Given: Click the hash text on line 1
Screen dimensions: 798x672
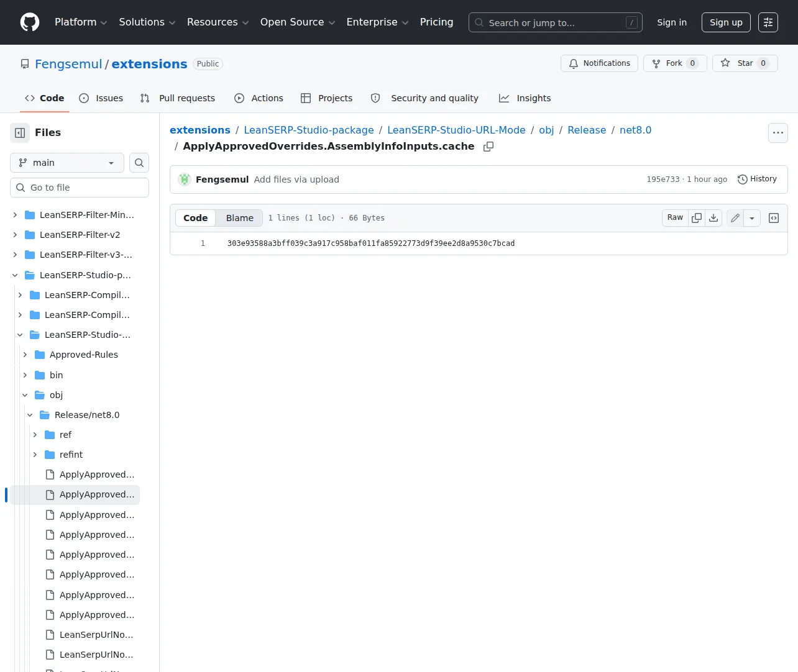Looking at the screenshot, I should pos(371,243).
